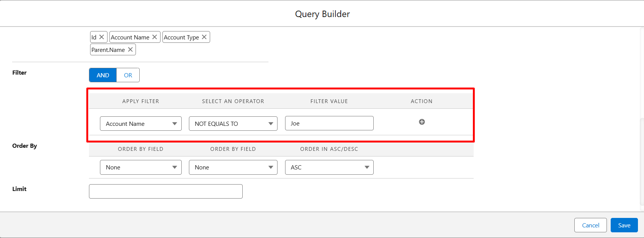Image resolution: width=644 pixels, height=238 pixels.
Task: Remove the Id field pill
Action: point(101,37)
